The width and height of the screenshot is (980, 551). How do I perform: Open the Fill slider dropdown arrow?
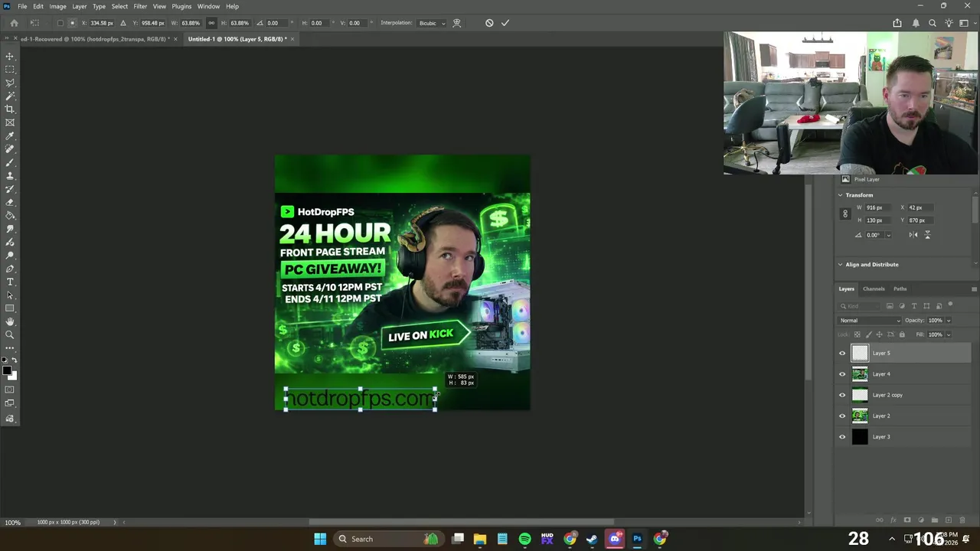click(x=949, y=334)
